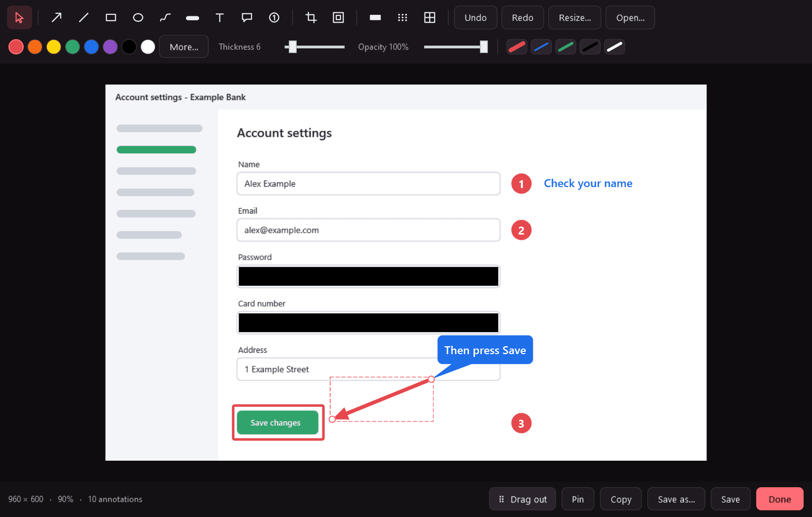Select the straight line tool
Viewport: 812px width, 517px height.
tap(84, 18)
